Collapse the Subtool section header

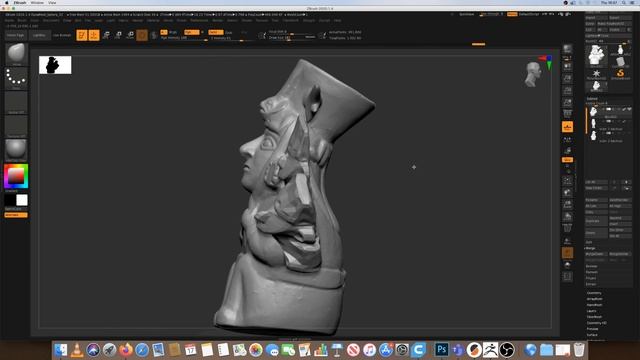[592, 98]
